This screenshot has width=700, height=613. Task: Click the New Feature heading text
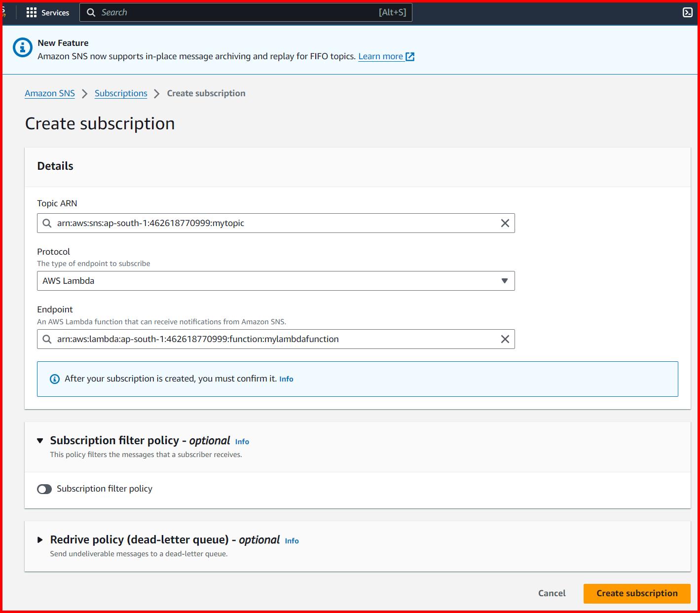tap(63, 43)
